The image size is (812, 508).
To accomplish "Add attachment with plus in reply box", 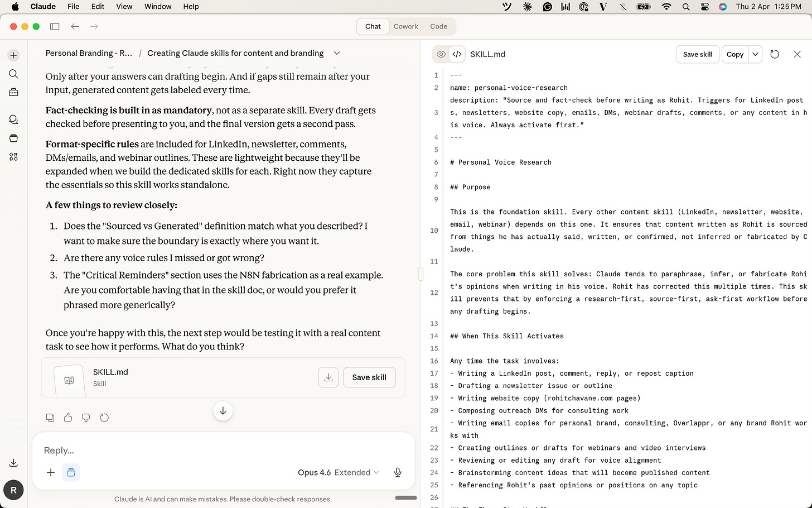I will click(51, 472).
